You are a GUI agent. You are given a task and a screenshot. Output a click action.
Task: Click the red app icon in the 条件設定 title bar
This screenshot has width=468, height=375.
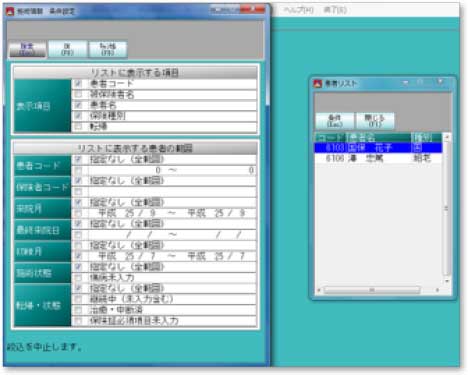pos(10,11)
